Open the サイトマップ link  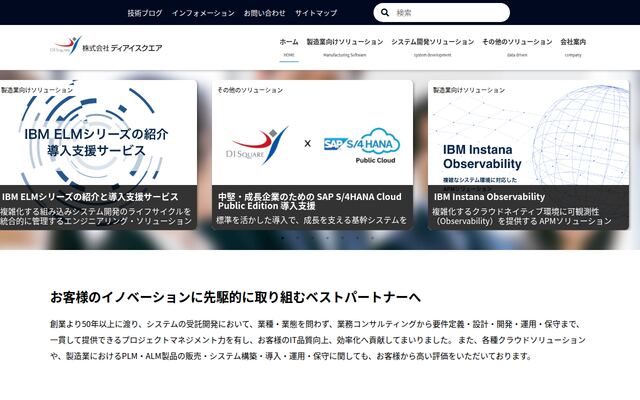[x=316, y=13]
